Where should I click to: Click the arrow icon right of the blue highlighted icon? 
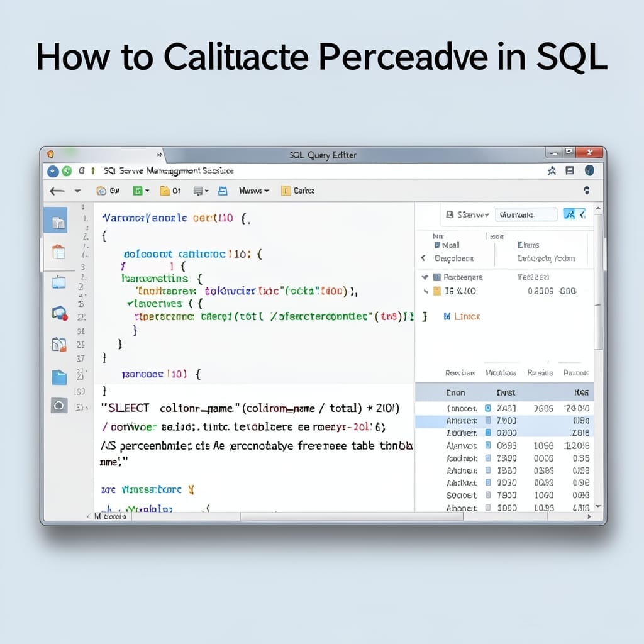click(582, 214)
